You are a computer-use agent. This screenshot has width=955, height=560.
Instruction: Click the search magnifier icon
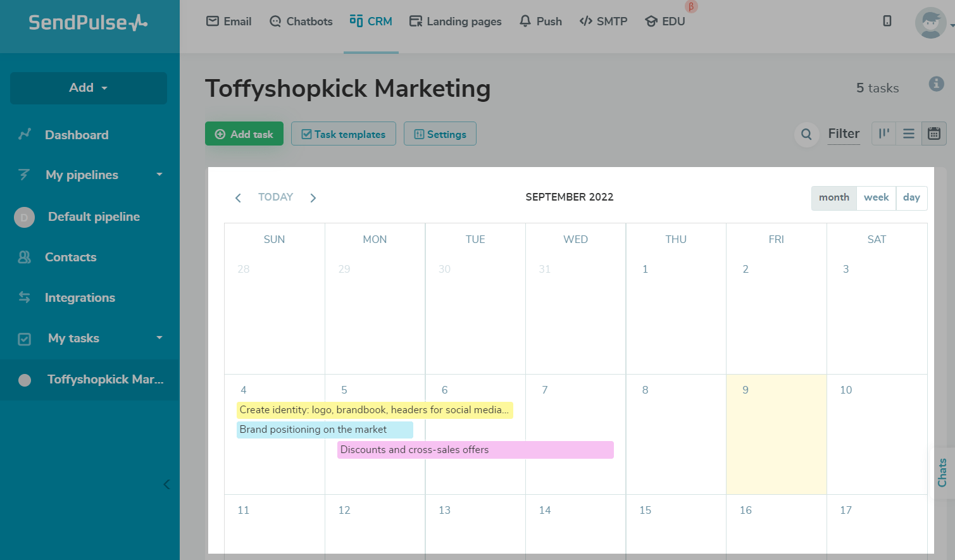(806, 134)
